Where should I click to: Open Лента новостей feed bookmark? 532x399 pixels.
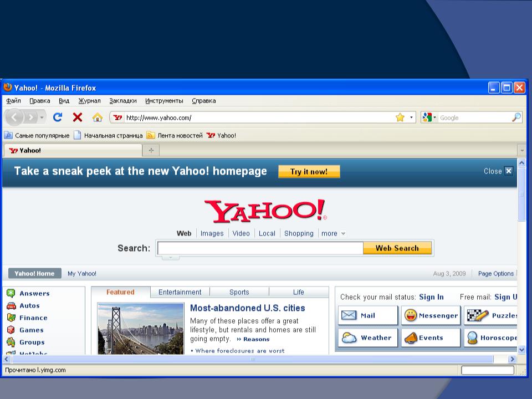tap(175, 135)
